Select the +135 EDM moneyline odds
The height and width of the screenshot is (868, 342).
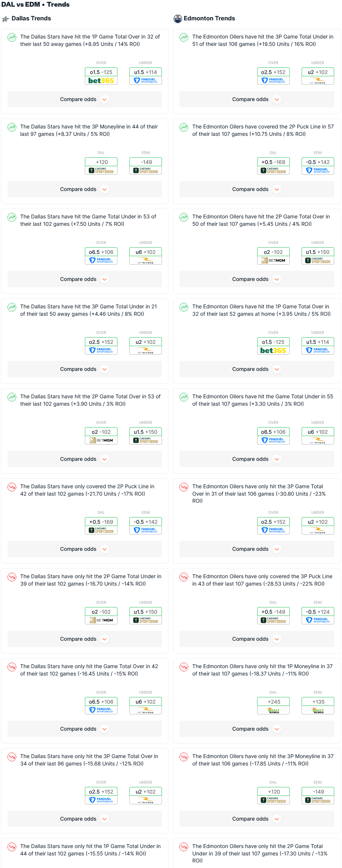click(x=318, y=702)
